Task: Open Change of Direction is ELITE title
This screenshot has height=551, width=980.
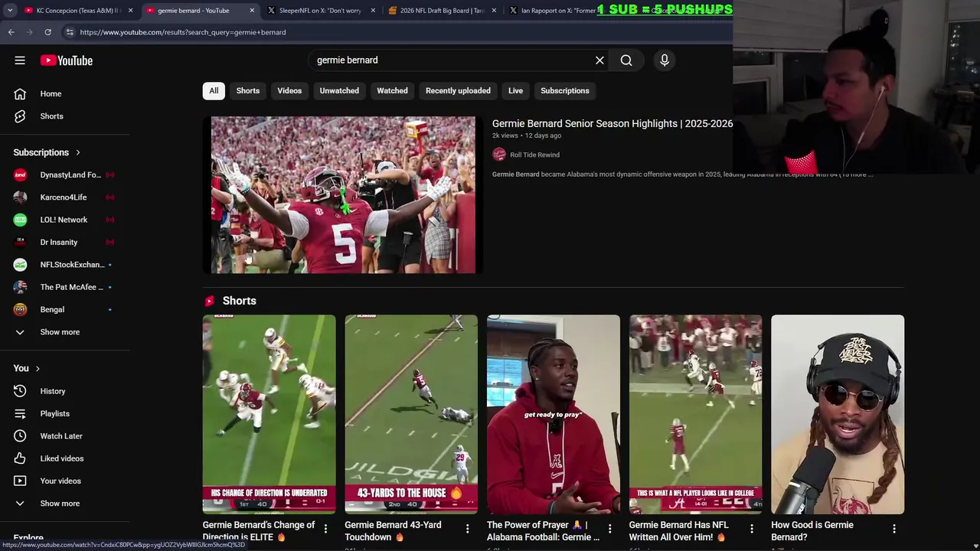Action: (259, 531)
